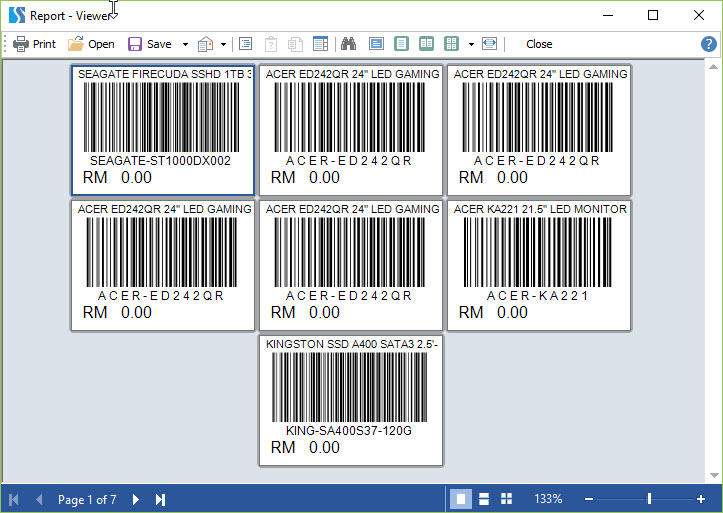Select the KING-SA400S37-120G barcode label
This screenshot has height=513, width=723.
coord(351,400)
